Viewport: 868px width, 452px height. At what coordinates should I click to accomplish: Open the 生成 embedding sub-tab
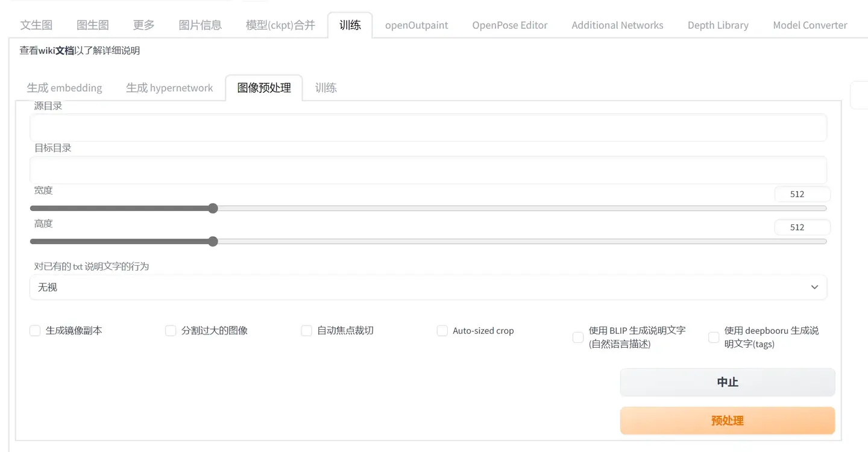click(x=64, y=88)
